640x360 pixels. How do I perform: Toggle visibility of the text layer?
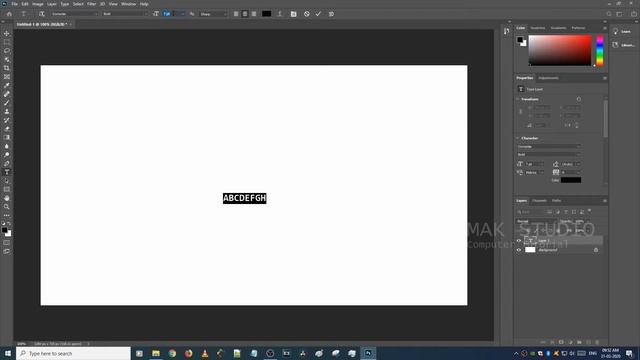(x=519, y=240)
